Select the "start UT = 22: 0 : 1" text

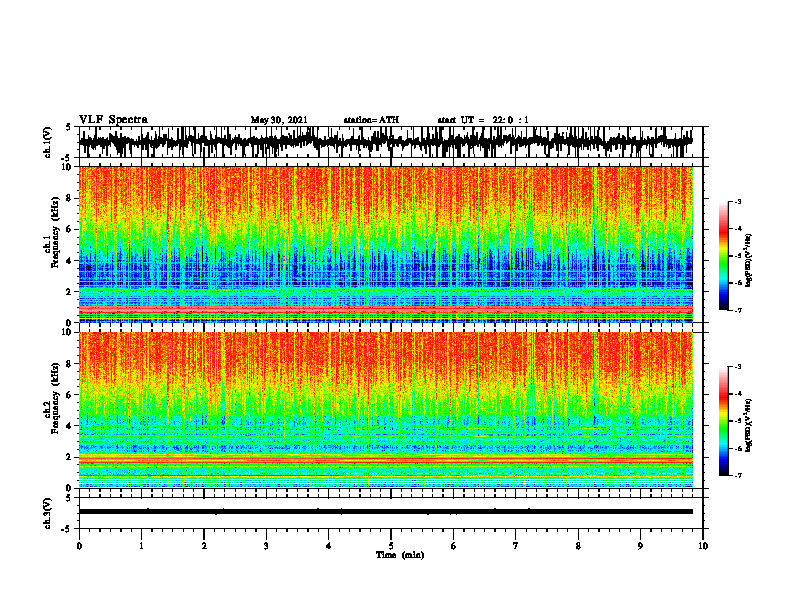point(483,120)
